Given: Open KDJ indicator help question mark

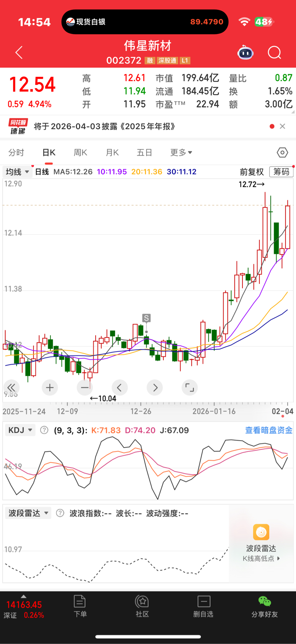Looking at the screenshot, I should point(44,430).
